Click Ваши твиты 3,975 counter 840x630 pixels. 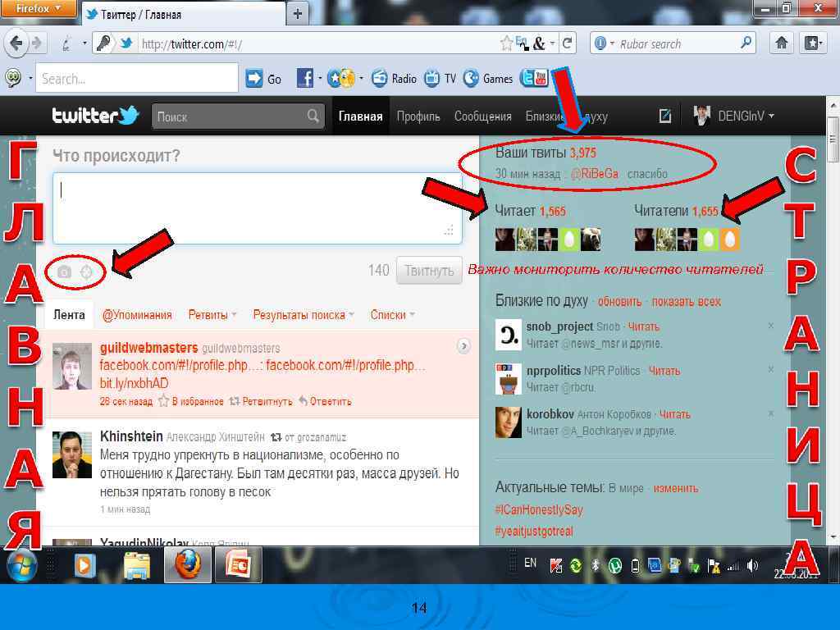[x=546, y=153]
